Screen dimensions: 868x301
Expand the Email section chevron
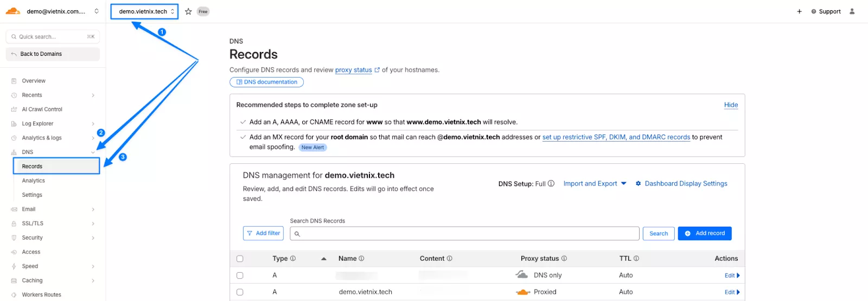click(x=93, y=209)
